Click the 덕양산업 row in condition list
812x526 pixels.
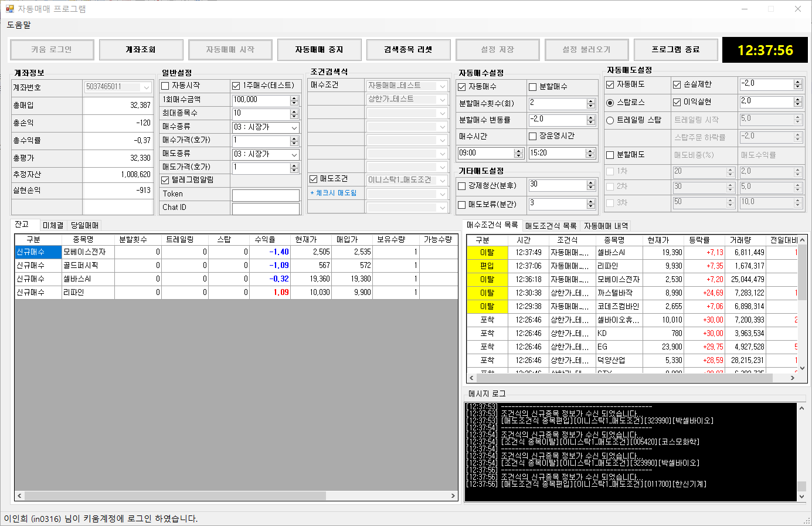click(x=632, y=360)
